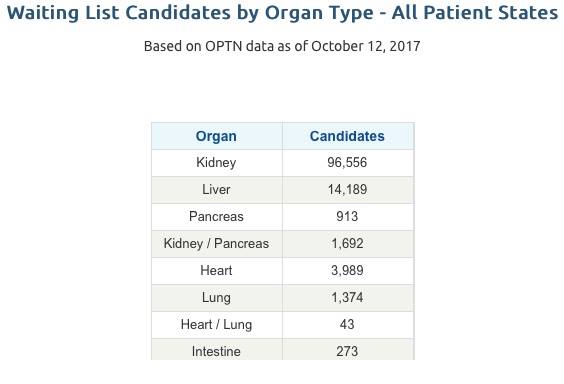564x384 pixels.
Task: Click the Candidates column header
Action: (347, 136)
